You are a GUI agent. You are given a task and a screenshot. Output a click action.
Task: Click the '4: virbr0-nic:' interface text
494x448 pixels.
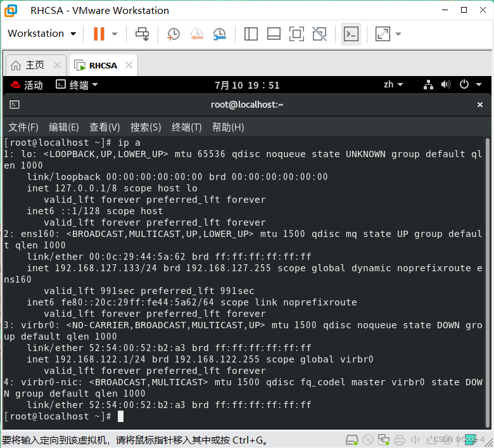[43, 382]
